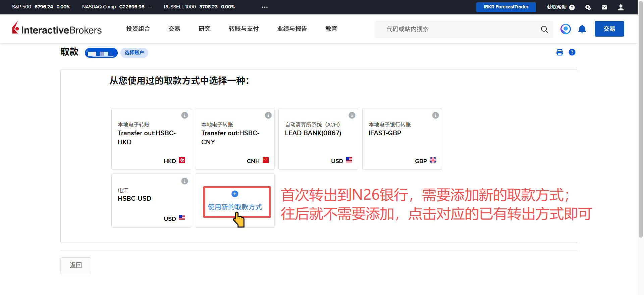Open the 转账与支付 menu
The width and height of the screenshot is (644, 295).
[244, 29]
